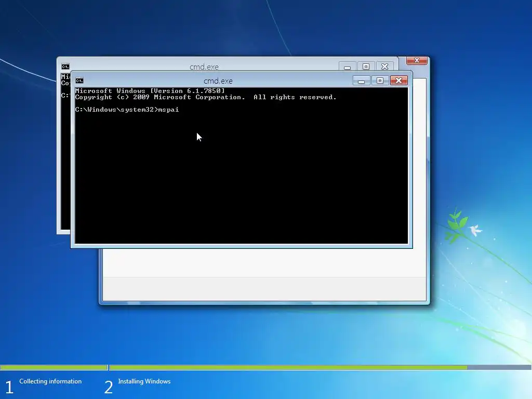The width and height of the screenshot is (532, 399).
Task: Close the front cmd.exe window
Action: click(398, 81)
